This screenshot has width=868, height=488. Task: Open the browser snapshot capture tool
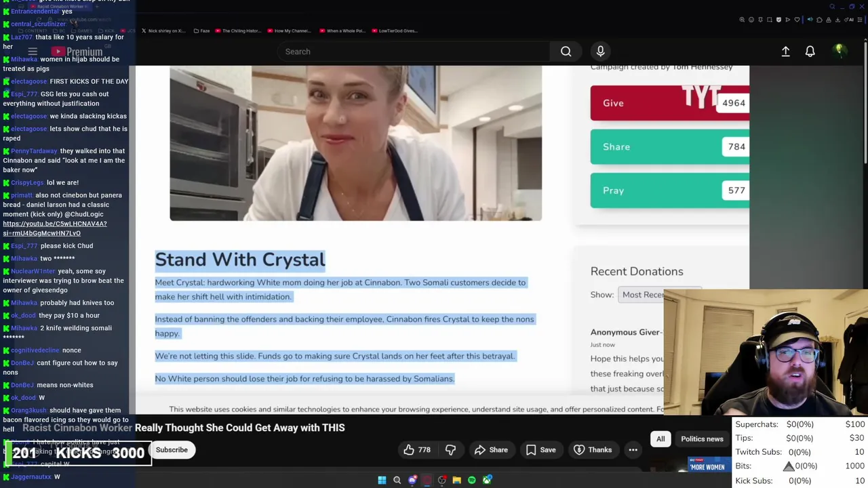pyautogui.click(x=770, y=20)
